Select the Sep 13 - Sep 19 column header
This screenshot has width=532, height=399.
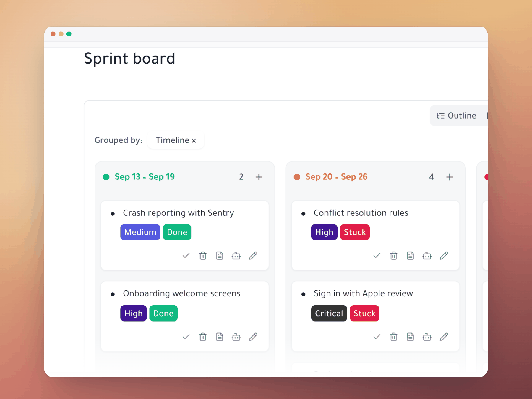pos(145,177)
